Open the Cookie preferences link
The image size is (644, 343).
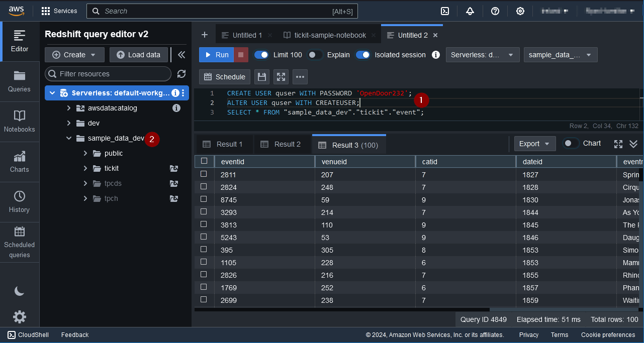click(608, 335)
